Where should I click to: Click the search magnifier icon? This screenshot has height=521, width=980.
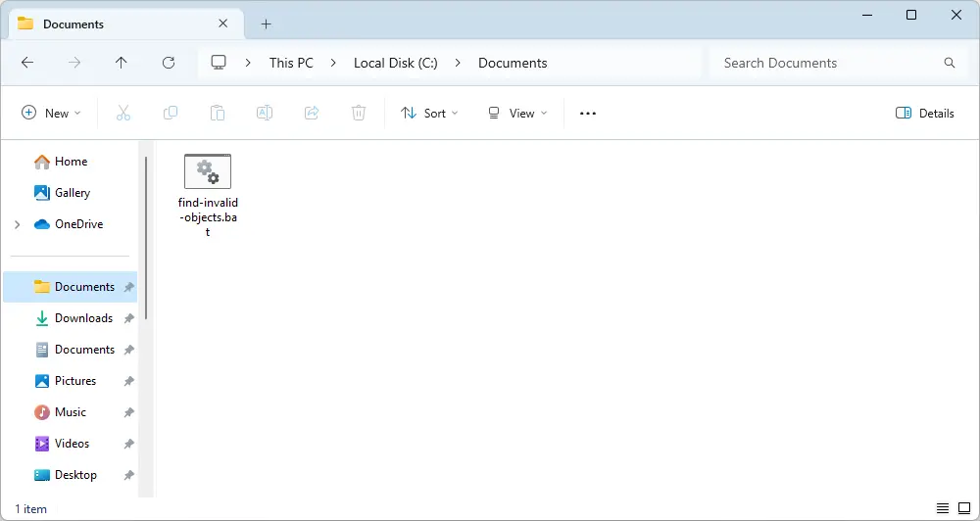[950, 63]
